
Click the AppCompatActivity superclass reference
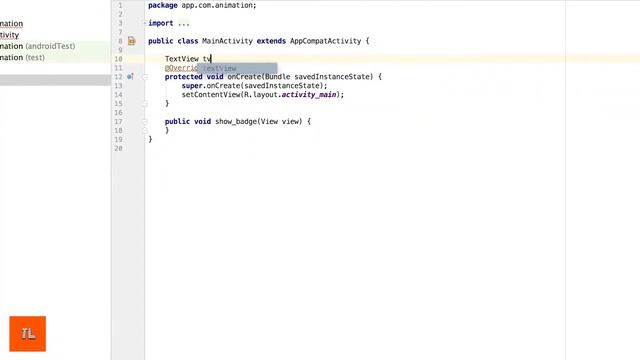tap(326, 41)
